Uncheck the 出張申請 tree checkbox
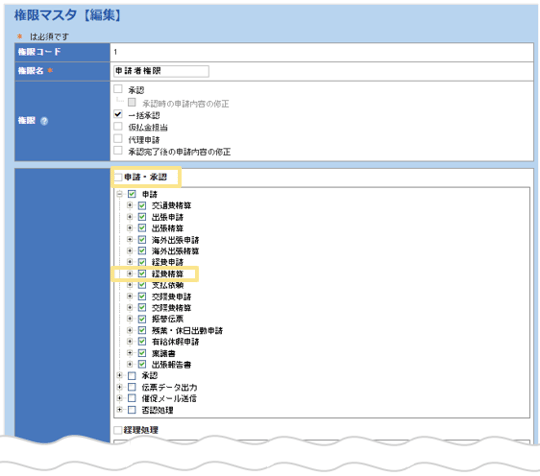This screenshot has height=476, width=540. click(x=142, y=217)
